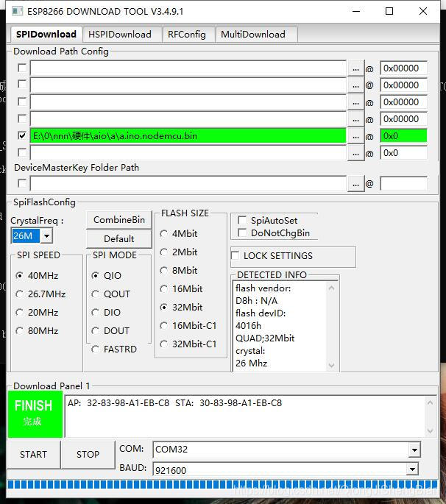Click the blue download progress bar
446x504 pixels.
pos(222,484)
